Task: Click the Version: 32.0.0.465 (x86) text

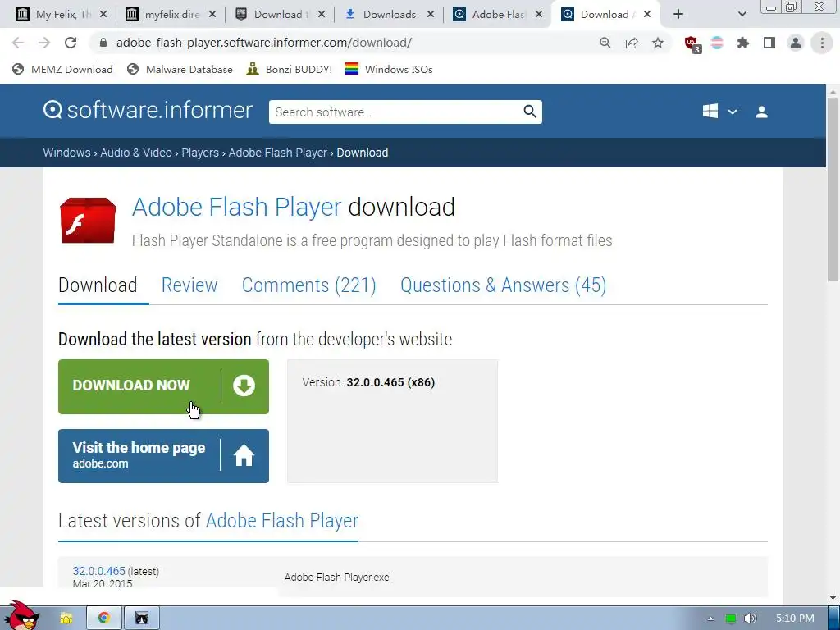Action: [x=368, y=382]
